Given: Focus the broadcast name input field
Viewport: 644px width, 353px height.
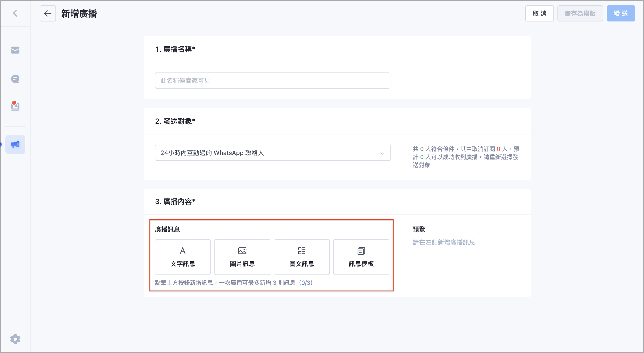Looking at the screenshot, I should tap(273, 81).
